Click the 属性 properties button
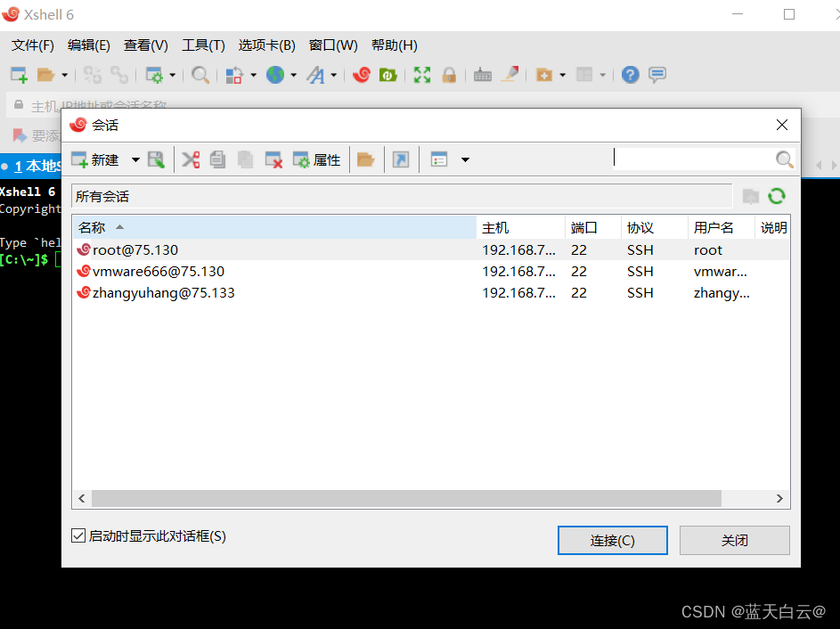Viewport: 840px width, 629px height. tap(316, 159)
